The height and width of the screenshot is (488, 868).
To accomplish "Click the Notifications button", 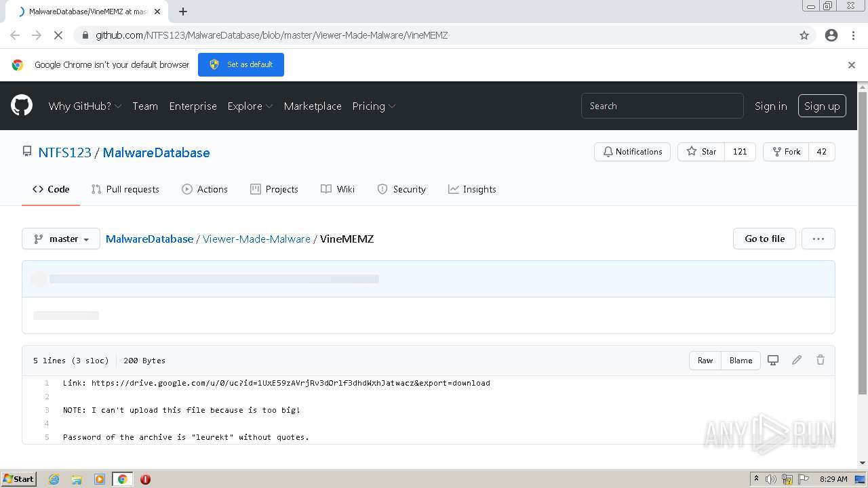I will 632,152.
